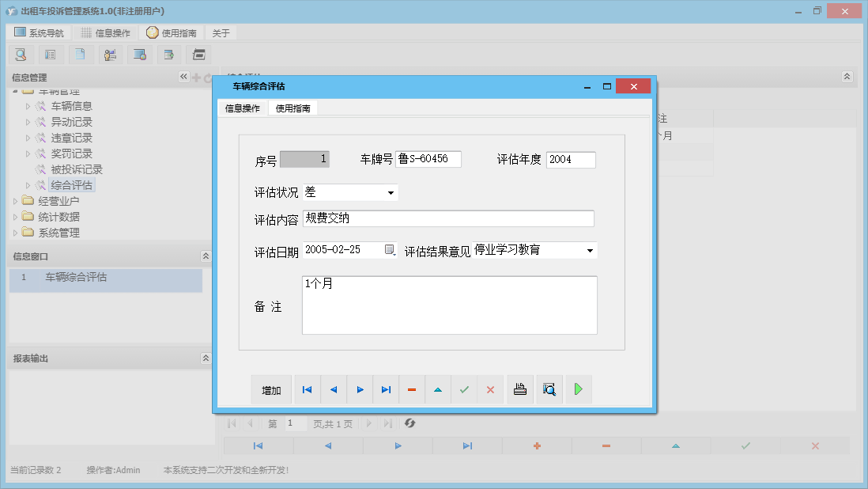Open print preview in the evaluation dialog

[549, 389]
